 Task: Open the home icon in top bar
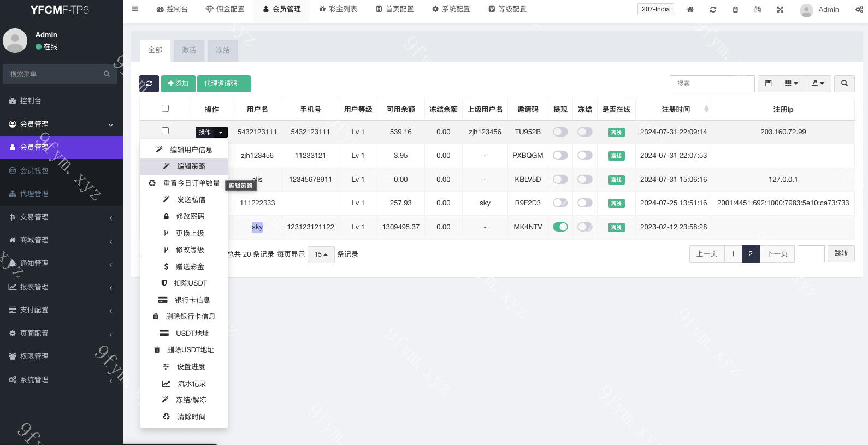690,9
